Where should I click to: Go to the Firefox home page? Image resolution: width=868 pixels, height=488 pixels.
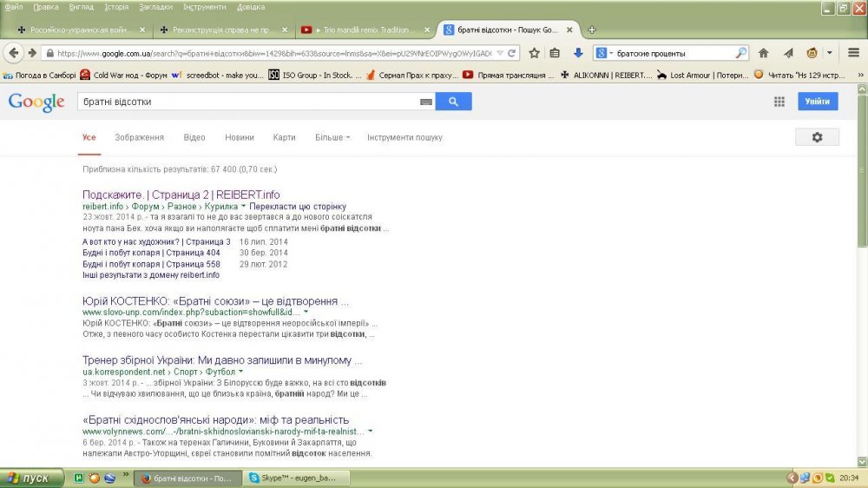pyautogui.click(x=763, y=53)
